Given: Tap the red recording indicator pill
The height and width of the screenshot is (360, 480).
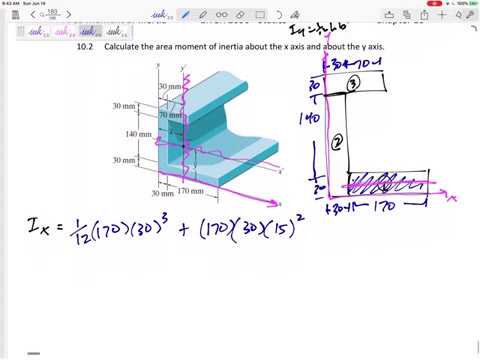Looking at the screenshot, I should 434,3.
